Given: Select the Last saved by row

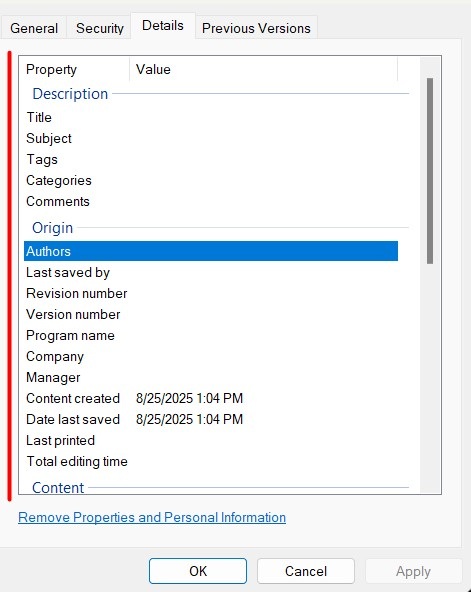Looking at the screenshot, I should 211,272.
